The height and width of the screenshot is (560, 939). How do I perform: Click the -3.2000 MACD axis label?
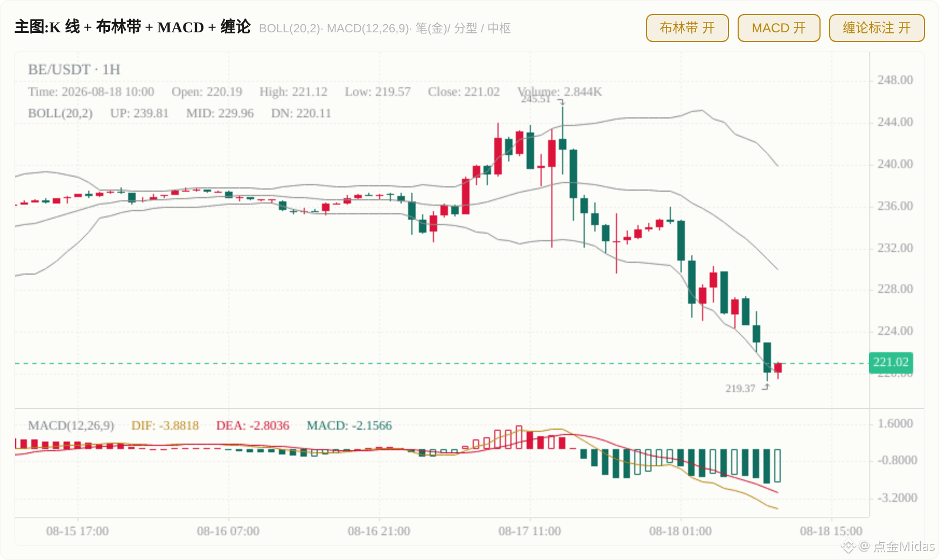point(898,498)
